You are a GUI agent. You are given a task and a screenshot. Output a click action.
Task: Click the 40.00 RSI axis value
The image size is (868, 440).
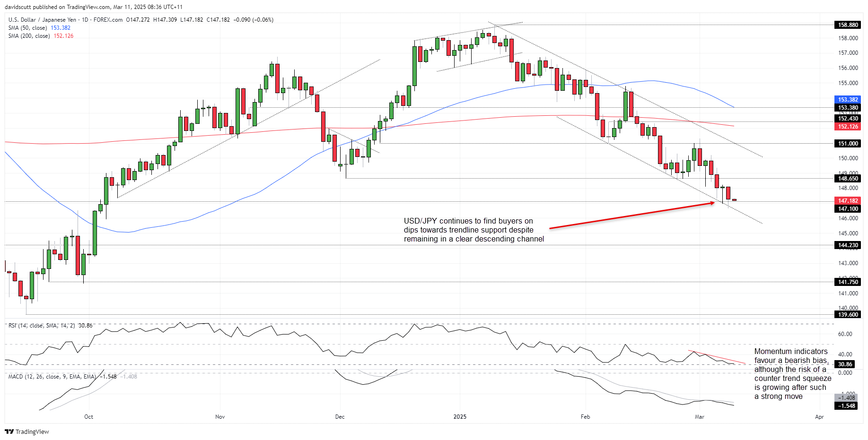coord(845,354)
